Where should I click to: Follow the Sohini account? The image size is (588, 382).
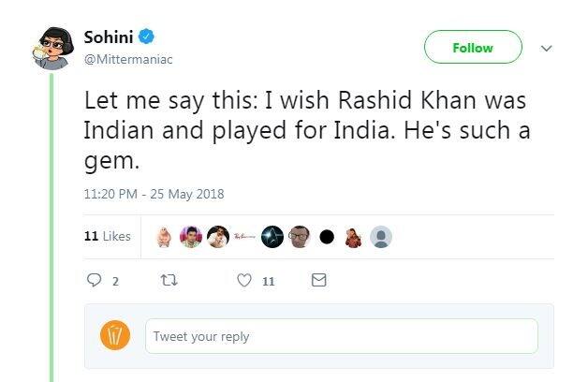pyautogui.click(x=473, y=48)
